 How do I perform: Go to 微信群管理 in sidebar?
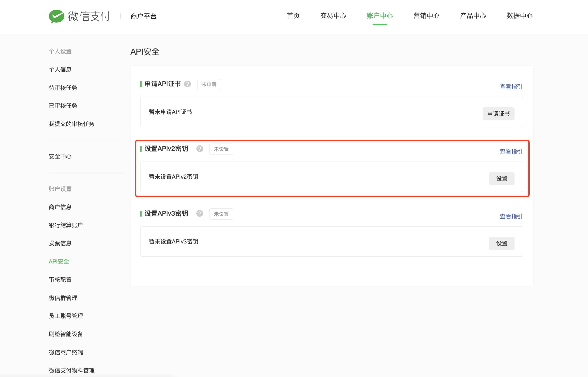pos(63,298)
